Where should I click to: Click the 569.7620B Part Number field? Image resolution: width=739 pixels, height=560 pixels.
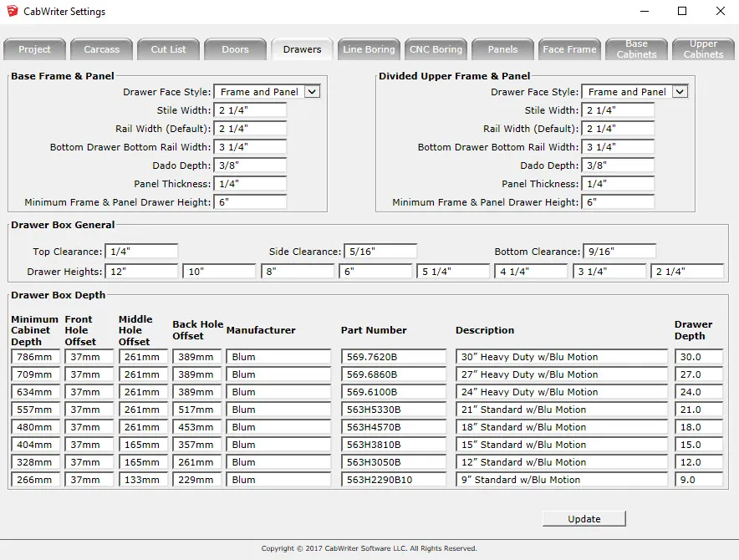394,357
